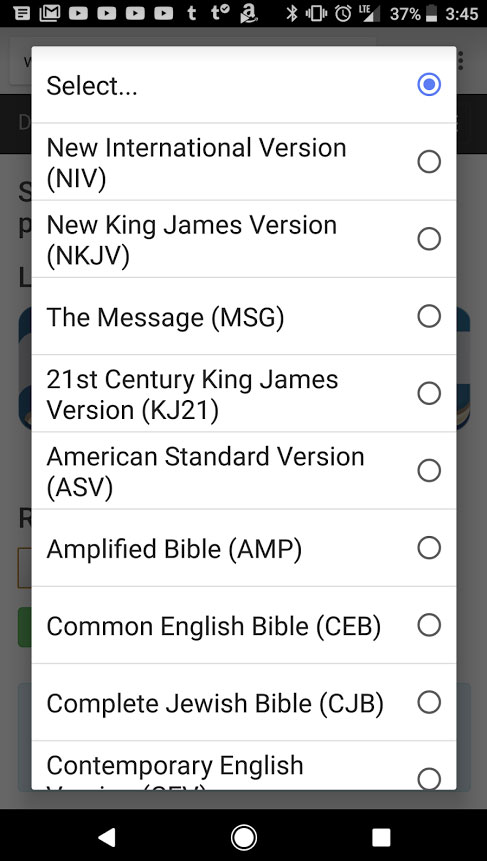Tap the alarm clock status icon
Screen dimensions: 487x861
[343, 13]
